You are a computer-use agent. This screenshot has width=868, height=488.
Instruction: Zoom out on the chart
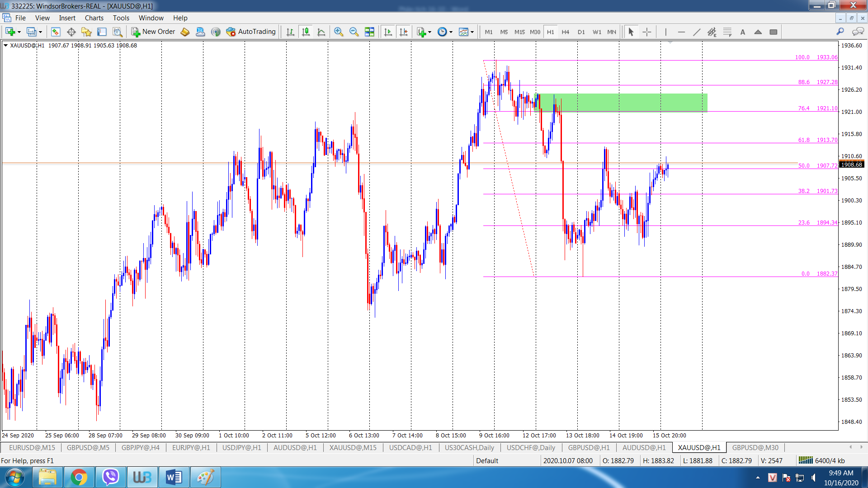pyautogui.click(x=354, y=32)
